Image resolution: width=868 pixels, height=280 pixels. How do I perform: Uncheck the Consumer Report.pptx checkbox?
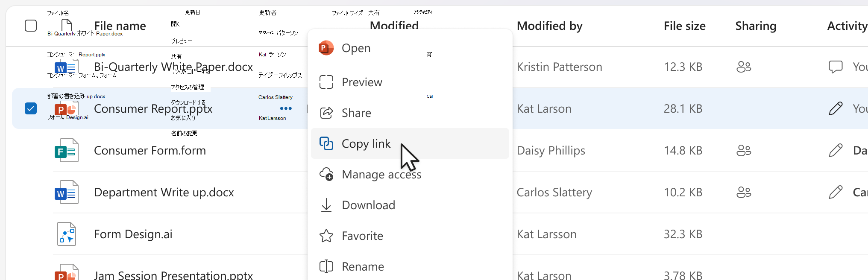tap(31, 108)
